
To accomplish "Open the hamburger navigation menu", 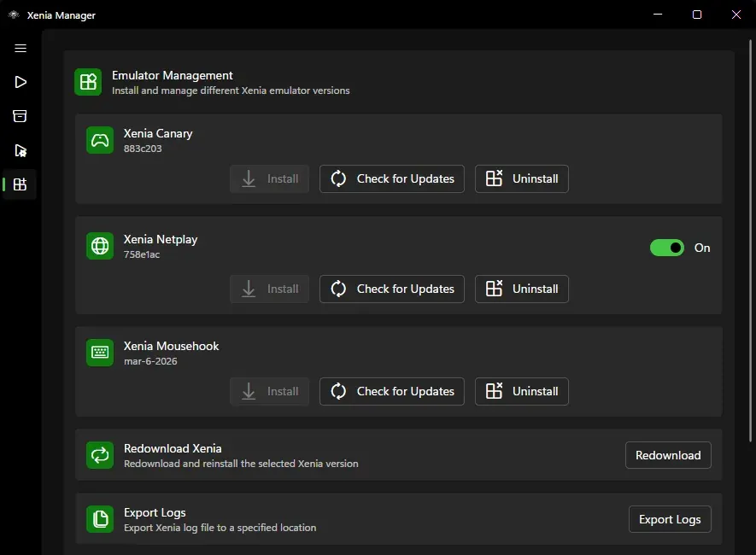I will pos(21,48).
